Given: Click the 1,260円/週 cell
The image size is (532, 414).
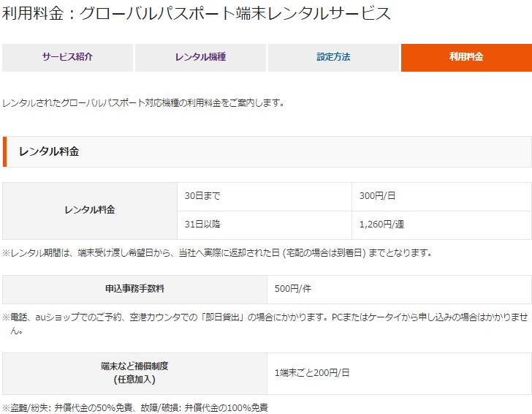Looking at the screenshot, I should tap(441, 225).
